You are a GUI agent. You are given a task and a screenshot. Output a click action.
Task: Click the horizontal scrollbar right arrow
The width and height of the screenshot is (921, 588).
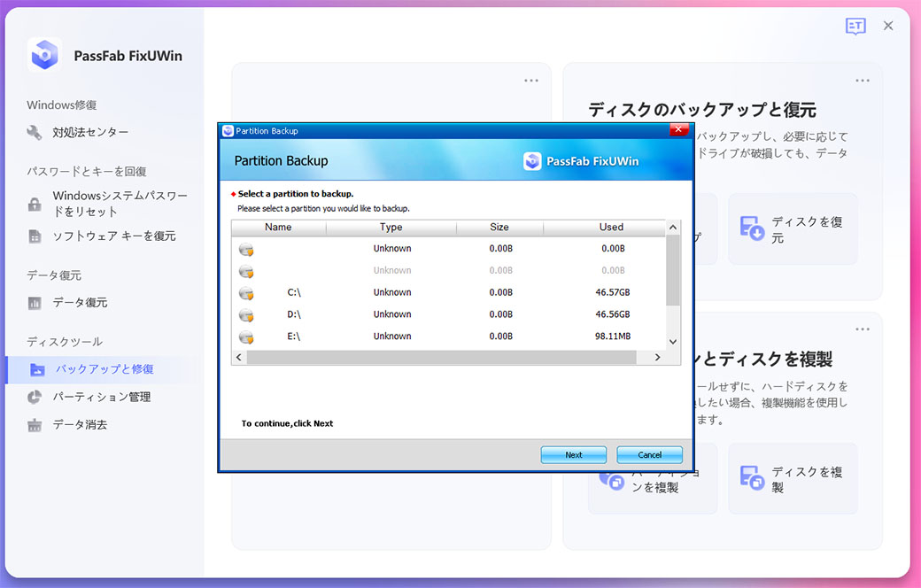(x=657, y=357)
